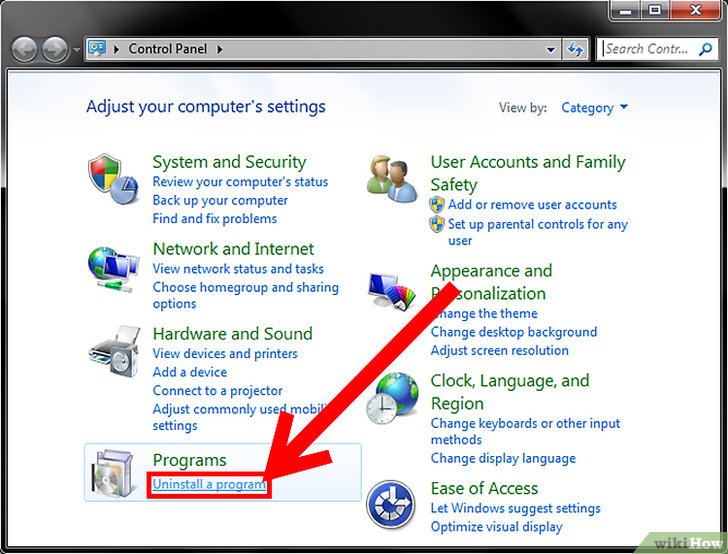Click Choose homegroup and sharing options
The width and height of the screenshot is (728, 554).
pos(246,295)
